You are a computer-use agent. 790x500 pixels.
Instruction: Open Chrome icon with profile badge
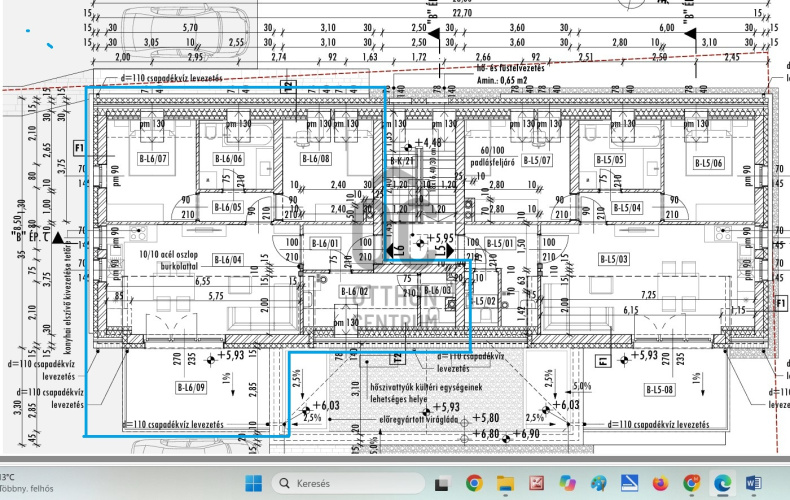692,483
